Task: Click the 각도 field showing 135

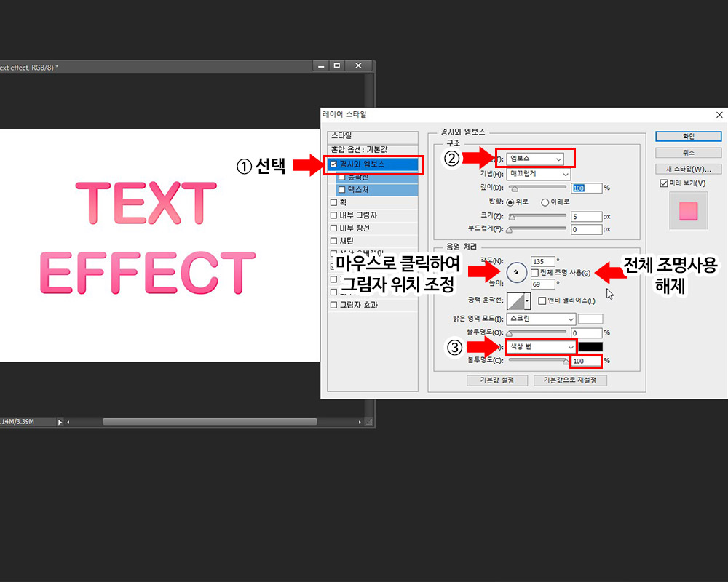Action: 543,261
